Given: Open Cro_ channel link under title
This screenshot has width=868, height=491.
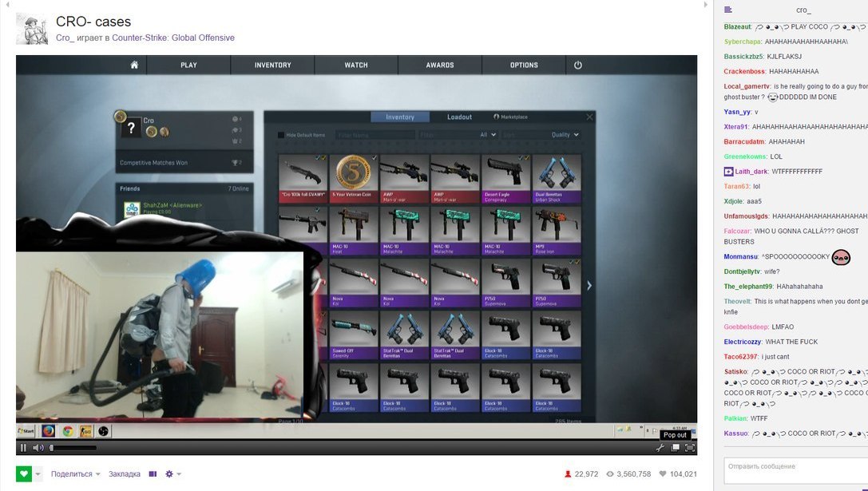Looking at the screenshot, I should click(x=65, y=38).
